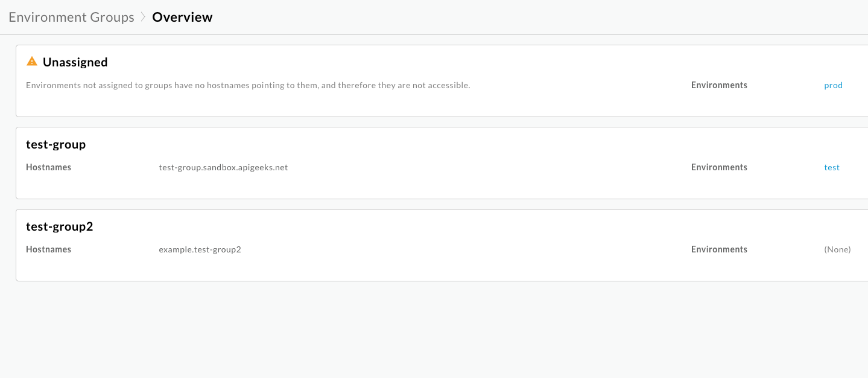Select the Overview breadcrumb item
This screenshot has width=868, height=378.
(182, 17)
